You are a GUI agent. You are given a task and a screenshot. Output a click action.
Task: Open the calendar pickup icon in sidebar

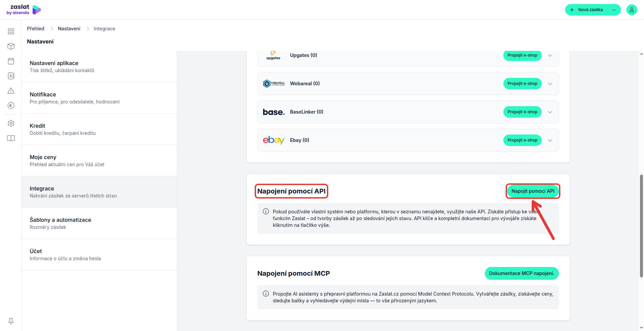tap(11, 61)
